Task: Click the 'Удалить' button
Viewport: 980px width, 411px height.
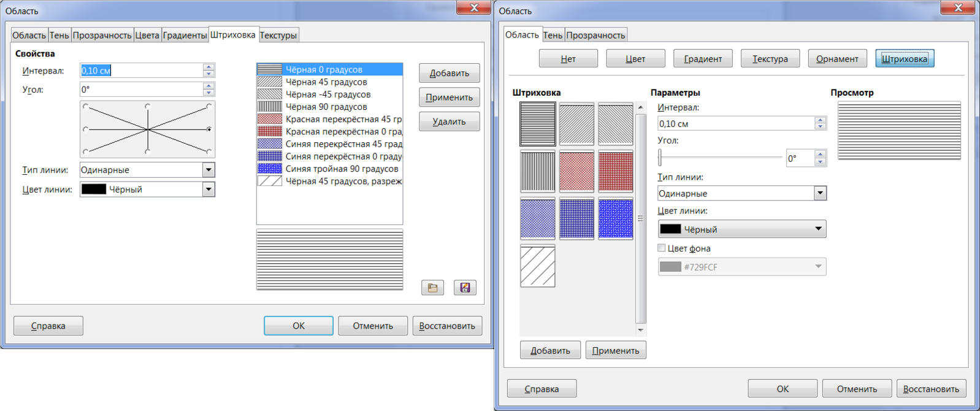Action: tap(449, 121)
